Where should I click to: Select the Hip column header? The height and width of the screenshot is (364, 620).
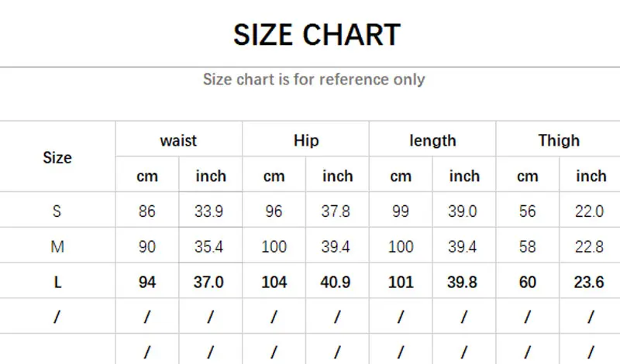tap(306, 140)
